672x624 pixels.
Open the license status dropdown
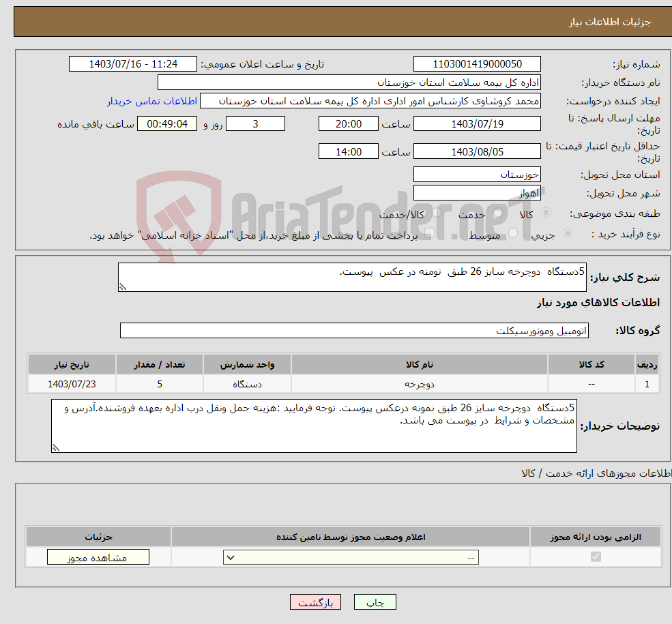(x=351, y=557)
